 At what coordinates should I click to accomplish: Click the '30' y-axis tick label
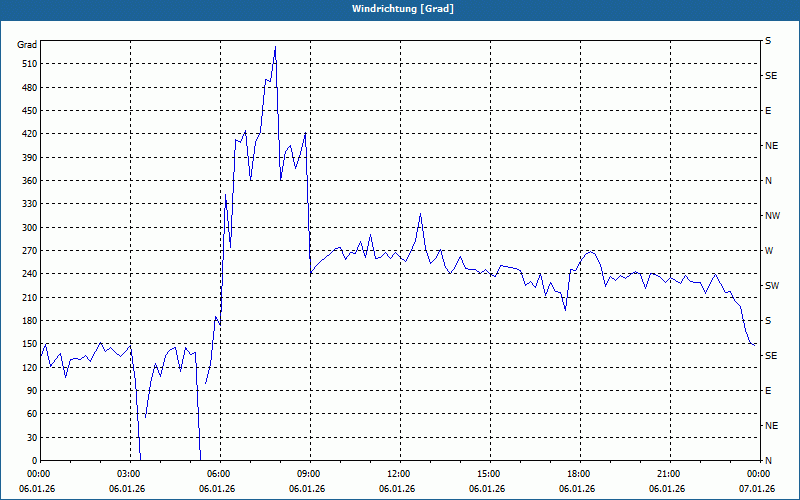tap(32, 438)
